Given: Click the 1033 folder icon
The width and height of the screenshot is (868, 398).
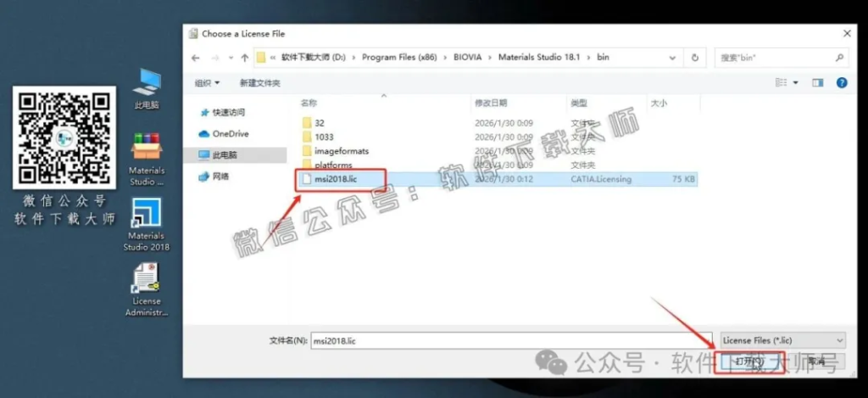Looking at the screenshot, I should click(x=307, y=137).
